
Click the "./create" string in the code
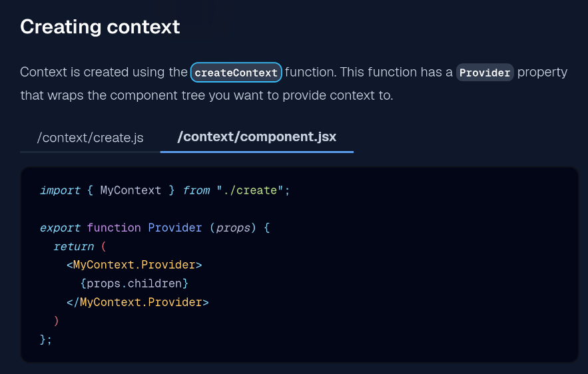251,190
